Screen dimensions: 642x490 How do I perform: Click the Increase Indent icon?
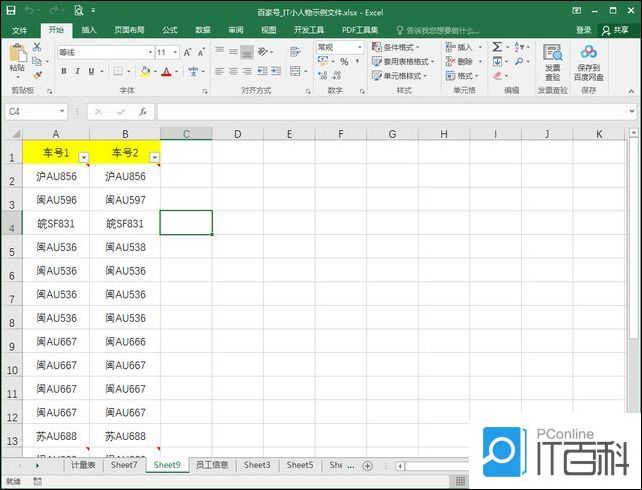[x=276, y=72]
